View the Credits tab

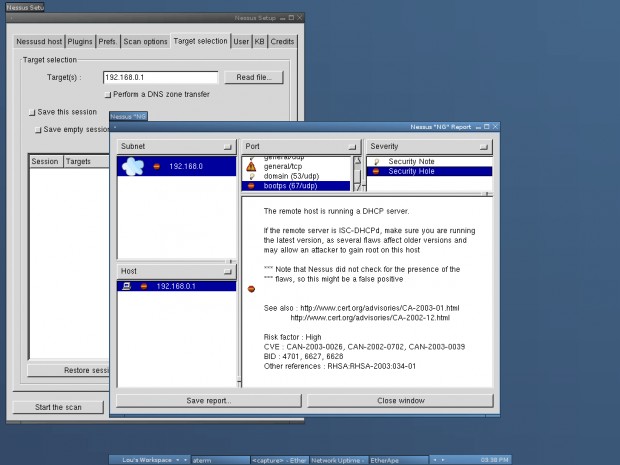coord(282,42)
